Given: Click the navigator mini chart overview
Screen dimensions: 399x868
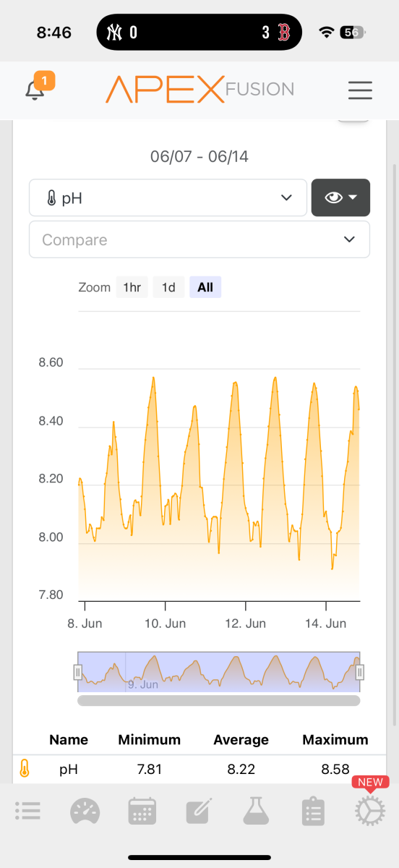Looking at the screenshot, I should [x=218, y=672].
